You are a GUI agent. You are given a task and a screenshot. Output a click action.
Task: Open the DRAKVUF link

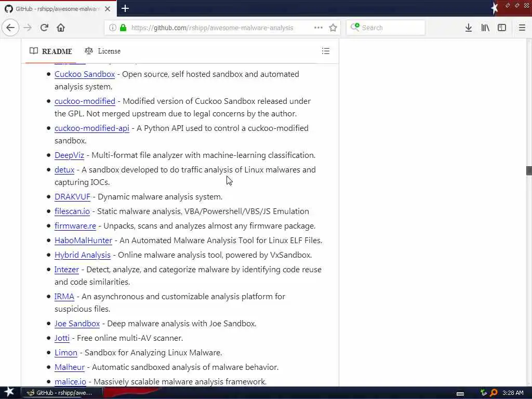[72, 197]
